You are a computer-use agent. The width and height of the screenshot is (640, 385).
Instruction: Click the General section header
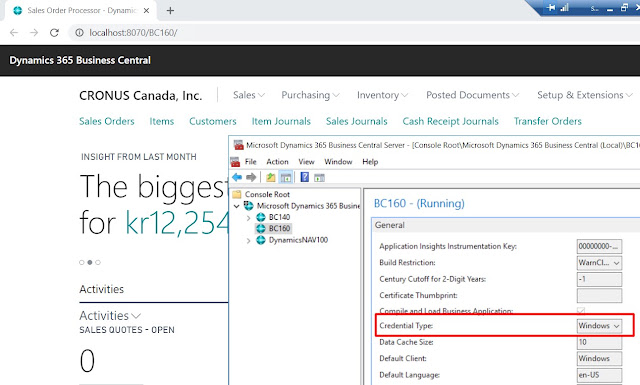pyautogui.click(x=389, y=225)
